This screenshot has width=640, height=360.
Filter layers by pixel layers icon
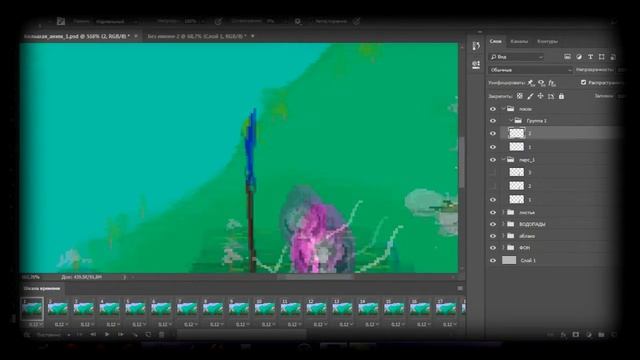pos(567,57)
